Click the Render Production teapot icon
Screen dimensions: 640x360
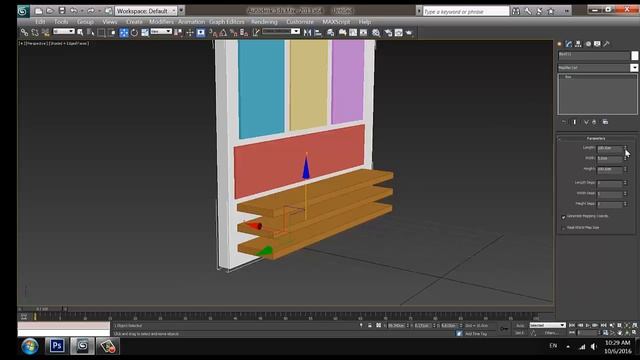tap(409, 33)
